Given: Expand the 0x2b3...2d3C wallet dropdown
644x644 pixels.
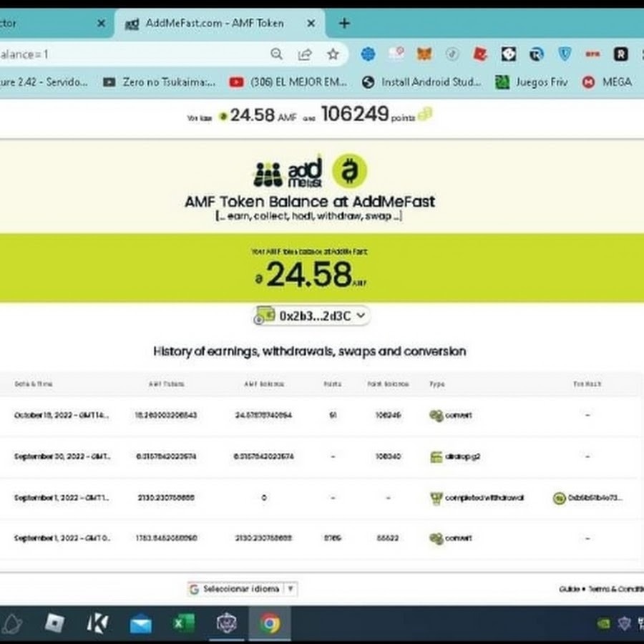Looking at the screenshot, I should (x=312, y=316).
